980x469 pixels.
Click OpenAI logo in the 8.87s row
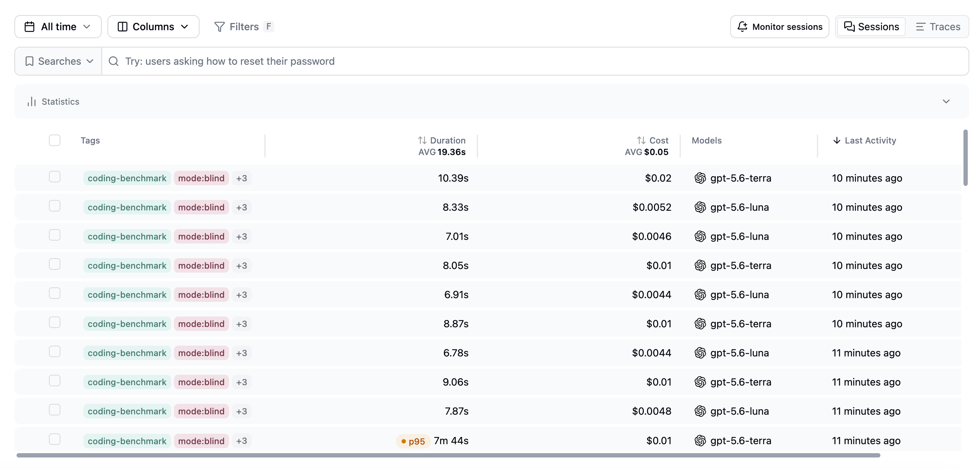(700, 324)
